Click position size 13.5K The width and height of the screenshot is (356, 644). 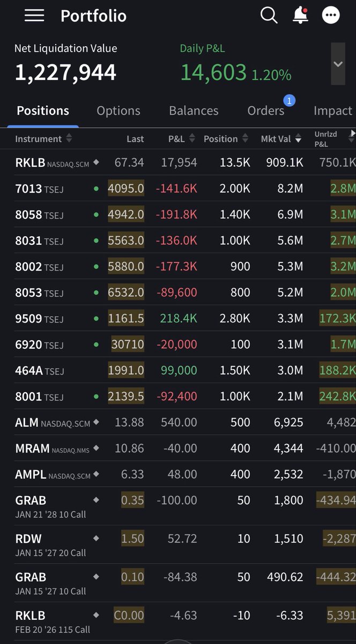[235, 162]
